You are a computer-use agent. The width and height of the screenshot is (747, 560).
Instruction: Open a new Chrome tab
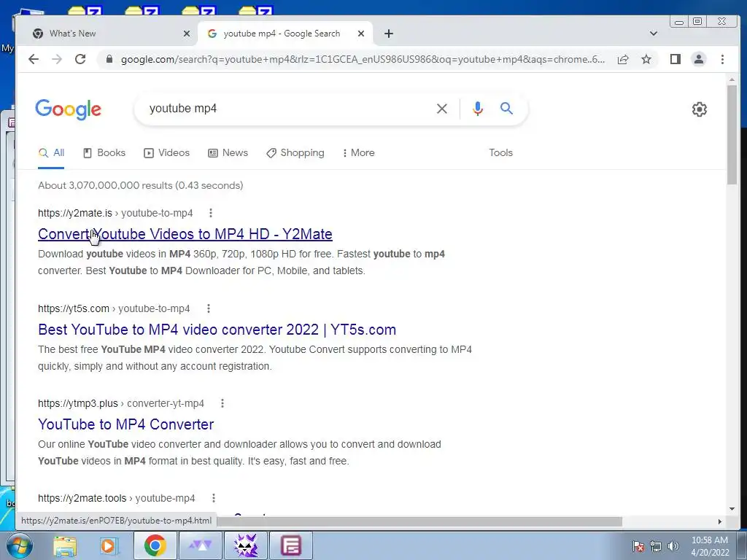pos(389,34)
